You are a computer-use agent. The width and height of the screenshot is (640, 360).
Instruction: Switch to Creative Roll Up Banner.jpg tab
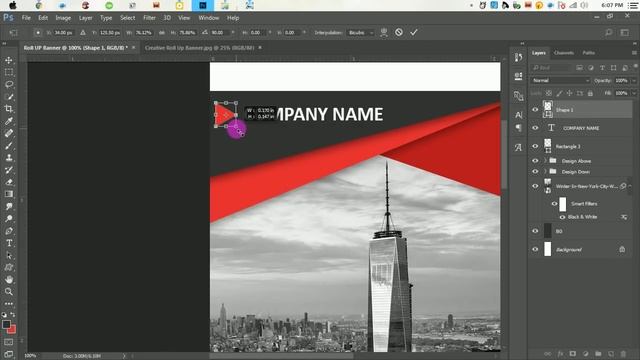pos(199,48)
